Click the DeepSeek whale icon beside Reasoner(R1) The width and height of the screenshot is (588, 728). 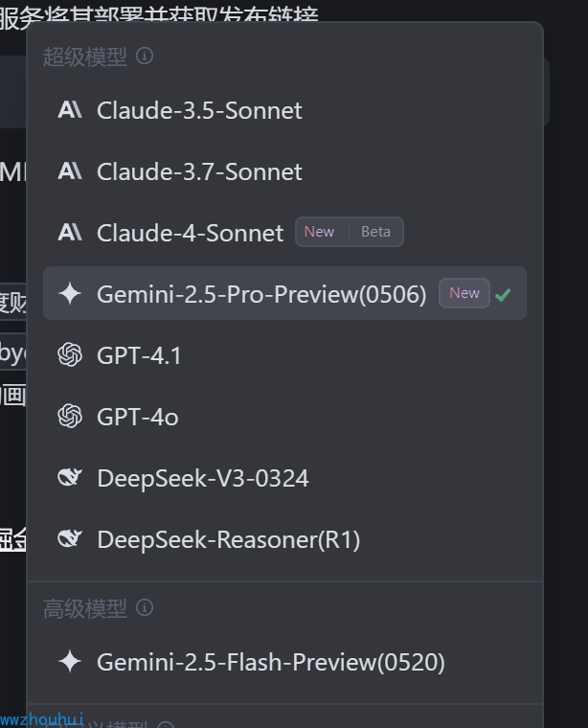tap(70, 539)
